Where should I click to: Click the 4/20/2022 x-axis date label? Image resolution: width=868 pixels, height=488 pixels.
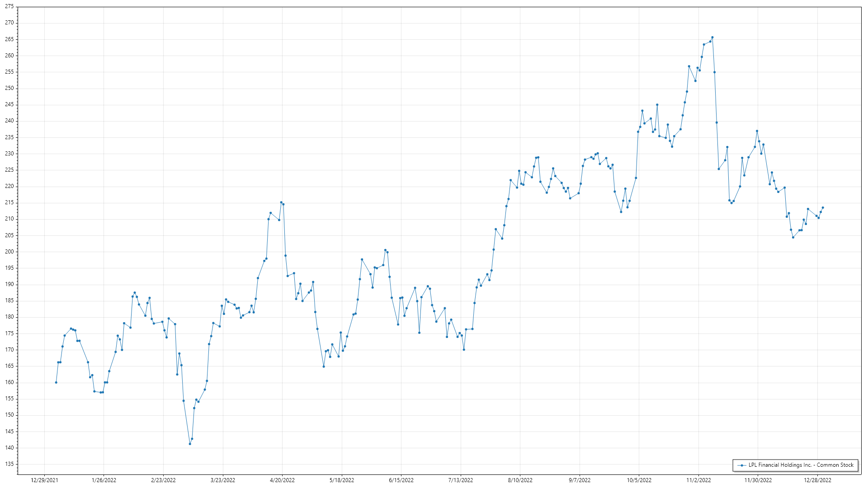point(282,480)
